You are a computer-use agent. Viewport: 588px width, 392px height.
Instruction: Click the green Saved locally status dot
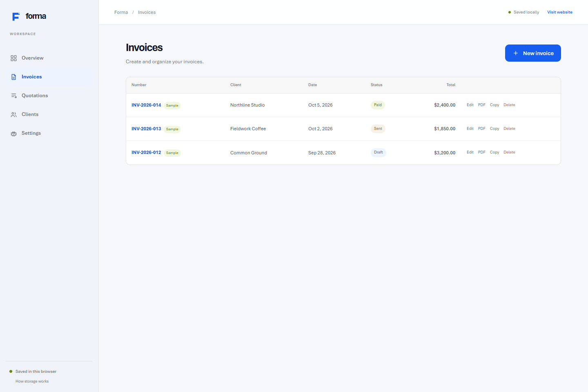pos(510,12)
